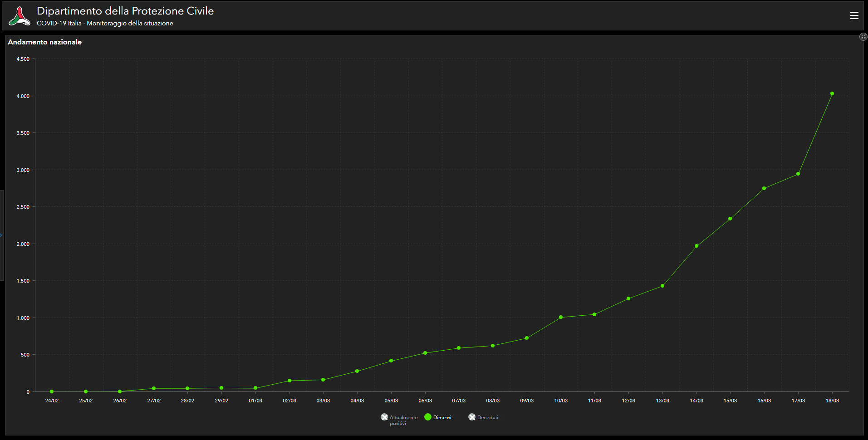The height and width of the screenshot is (440, 868).
Task: Toggle the Attualmente positivi legend series
Action: click(x=399, y=420)
